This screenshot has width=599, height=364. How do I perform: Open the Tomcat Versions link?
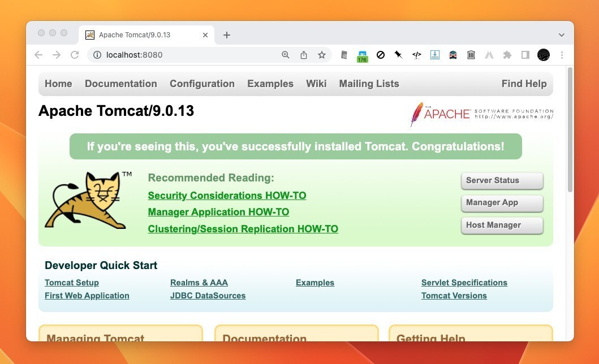click(454, 296)
